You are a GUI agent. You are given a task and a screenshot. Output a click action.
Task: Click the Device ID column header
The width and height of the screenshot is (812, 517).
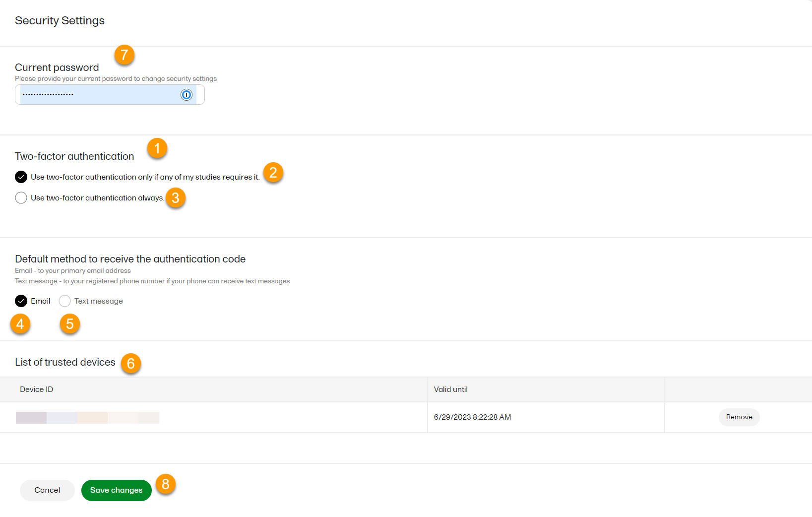click(37, 389)
